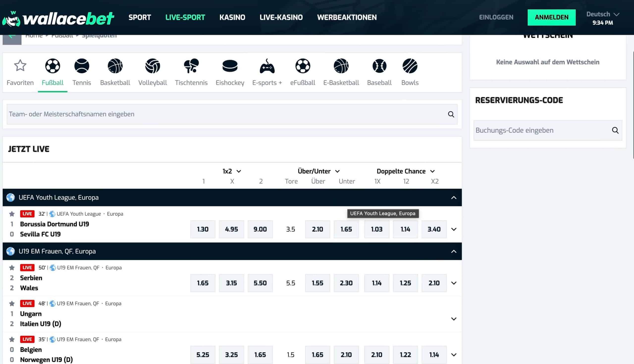Select the E-sports controller icon

click(x=267, y=66)
